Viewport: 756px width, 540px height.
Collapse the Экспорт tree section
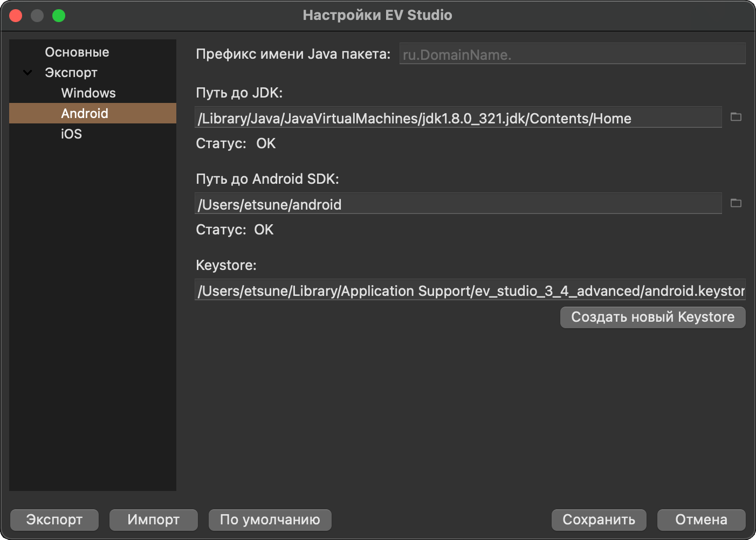point(28,73)
